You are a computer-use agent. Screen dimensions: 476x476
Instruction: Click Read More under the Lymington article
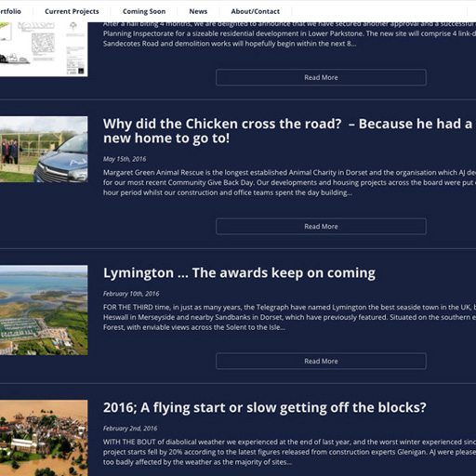point(321,361)
